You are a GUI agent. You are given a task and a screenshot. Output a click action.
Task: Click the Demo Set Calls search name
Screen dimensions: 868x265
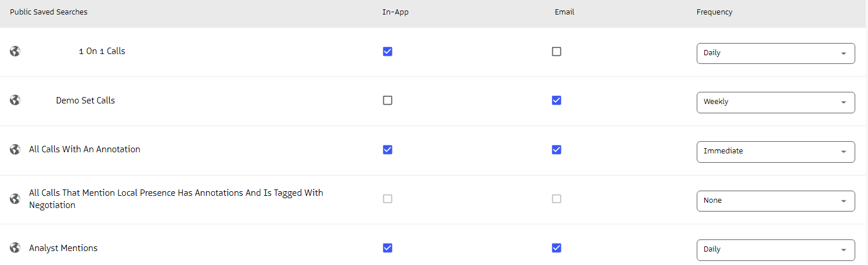tap(85, 101)
